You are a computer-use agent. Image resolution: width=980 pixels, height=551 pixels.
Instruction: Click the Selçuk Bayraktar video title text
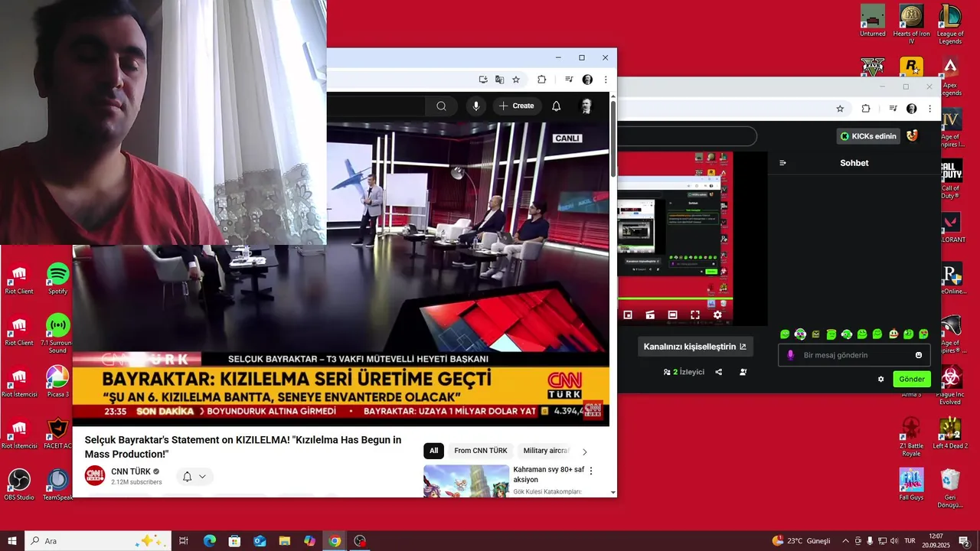pos(243,447)
